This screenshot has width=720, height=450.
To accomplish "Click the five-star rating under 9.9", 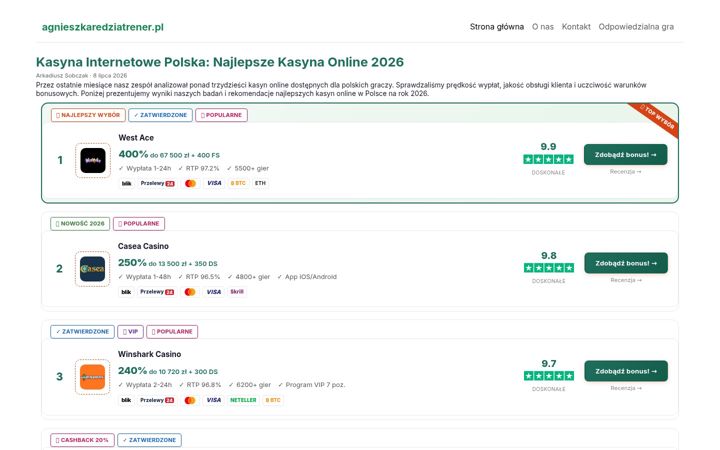I will click(548, 159).
